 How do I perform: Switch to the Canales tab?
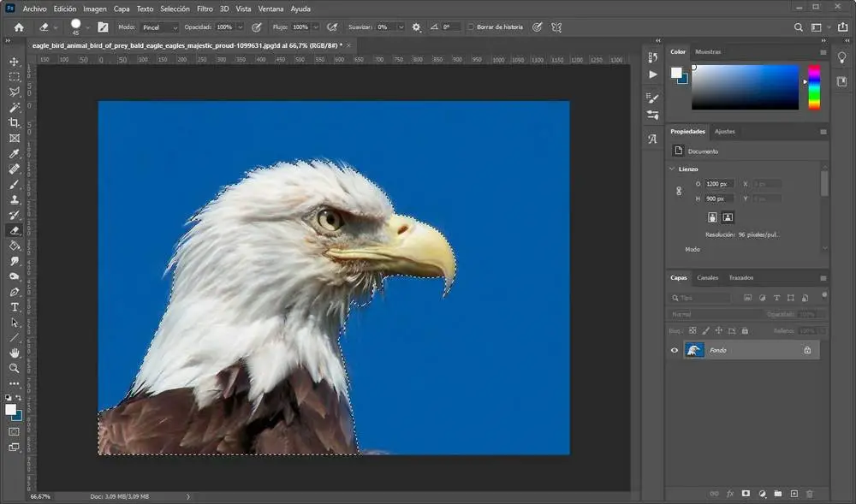point(708,278)
